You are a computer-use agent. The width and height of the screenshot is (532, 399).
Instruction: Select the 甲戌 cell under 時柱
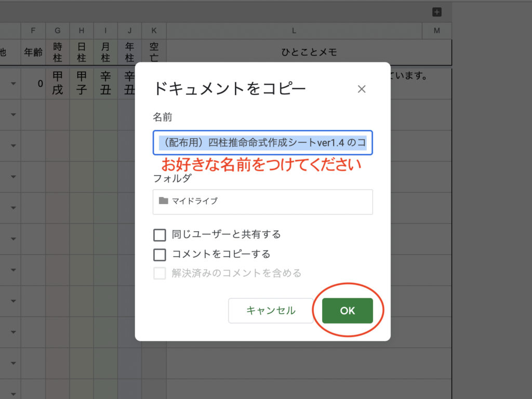point(57,83)
